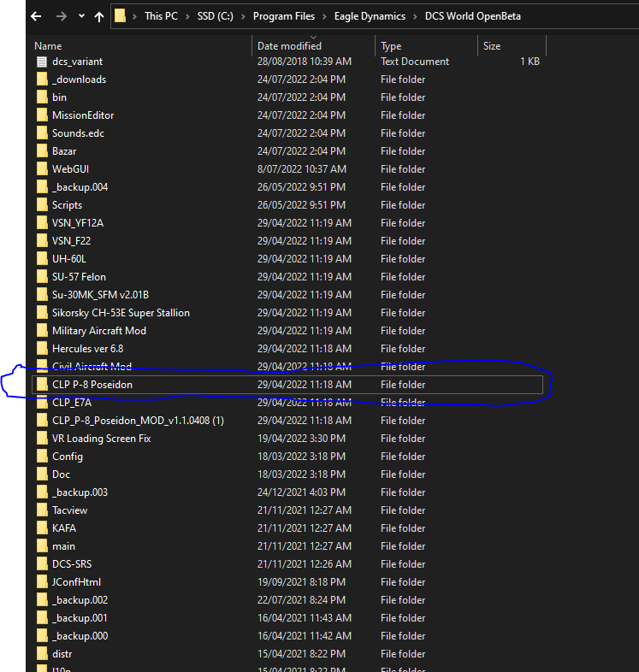Click the Text Document type cell

tap(415, 62)
